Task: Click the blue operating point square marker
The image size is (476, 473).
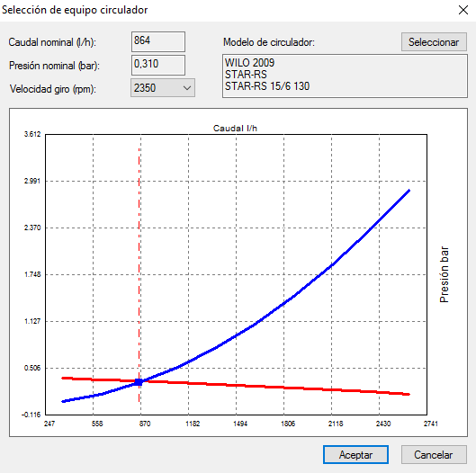Action: pyautogui.click(x=139, y=382)
